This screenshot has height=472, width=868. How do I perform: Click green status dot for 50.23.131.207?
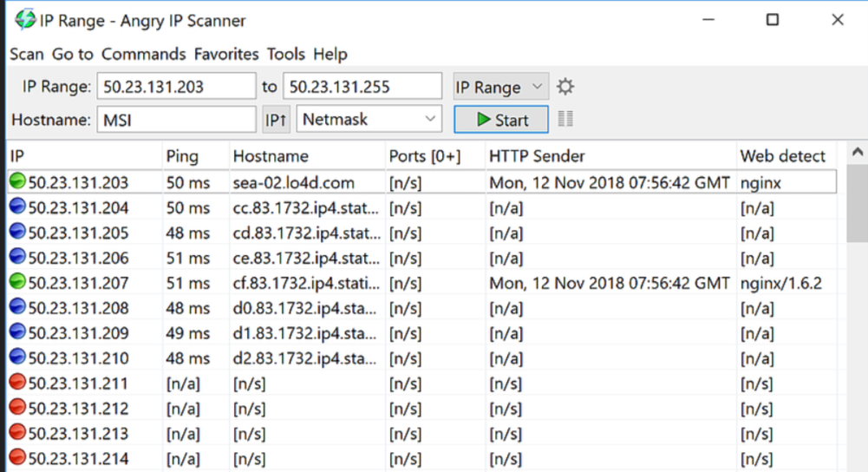pos(17,281)
